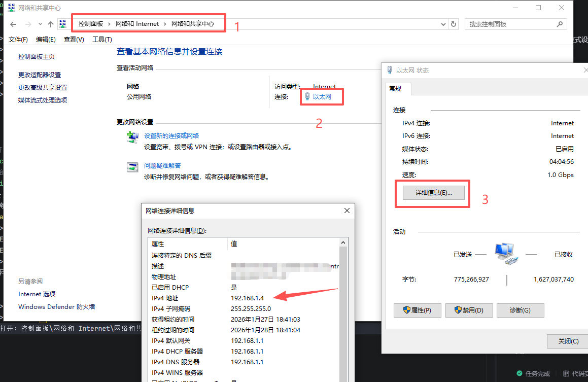Click the 关闭(C) button
Viewport: 588px width, 382px height.
click(x=568, y=341)
